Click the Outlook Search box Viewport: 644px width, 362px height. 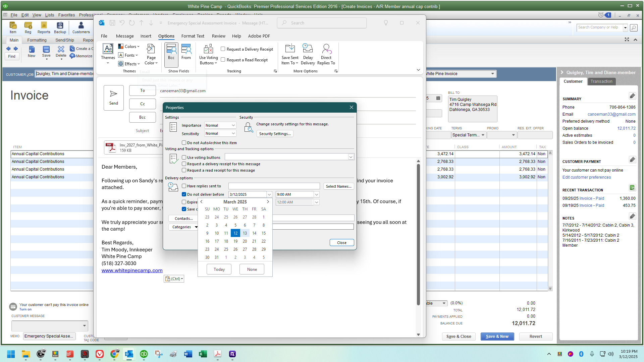[x=322, y=23]
